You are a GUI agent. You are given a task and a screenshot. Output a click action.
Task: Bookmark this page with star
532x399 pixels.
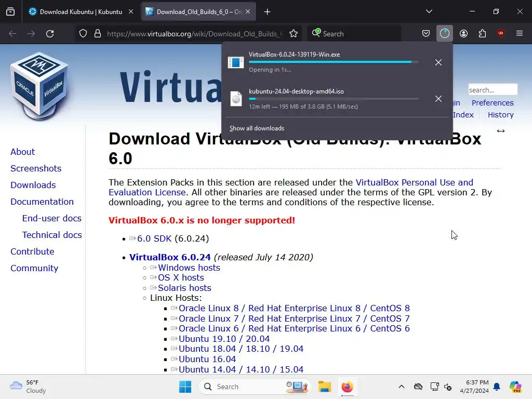click(x=294, y=34)
